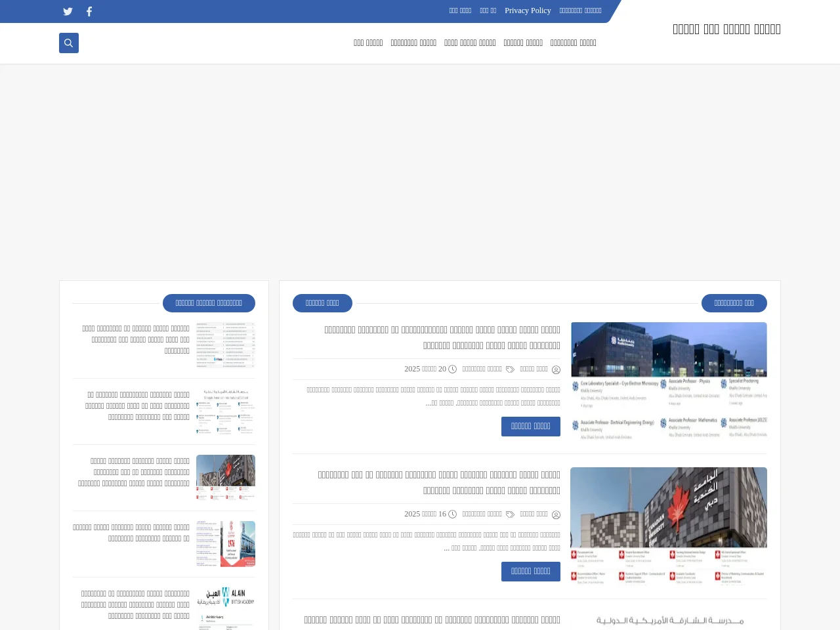The height and width of the screenshot is (630, 840).
Task: Open the sidebar title beside the 1976 banner thumbnail
Action: (x=131, y=533)
